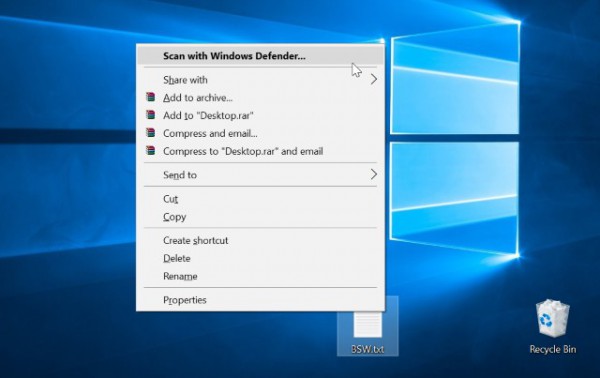Open the Send to submenu
This screenshot has width=600, height=378.
pos(260,175)
